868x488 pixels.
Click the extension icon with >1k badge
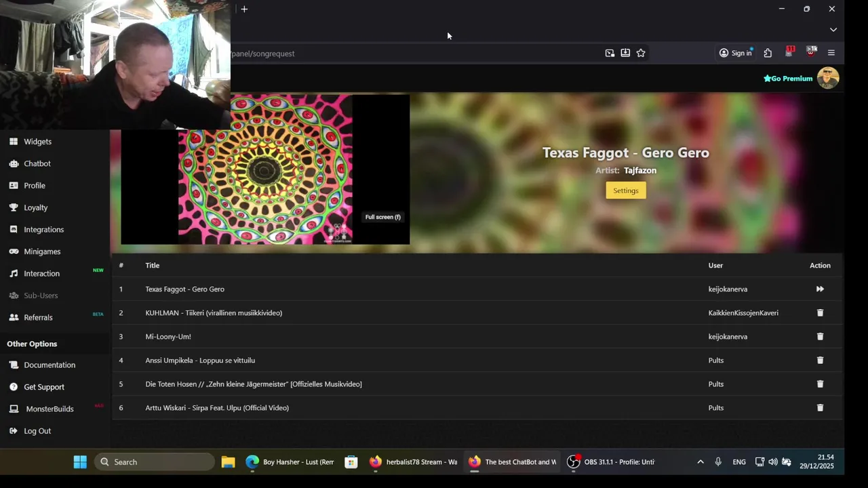[x=811, y=52]
